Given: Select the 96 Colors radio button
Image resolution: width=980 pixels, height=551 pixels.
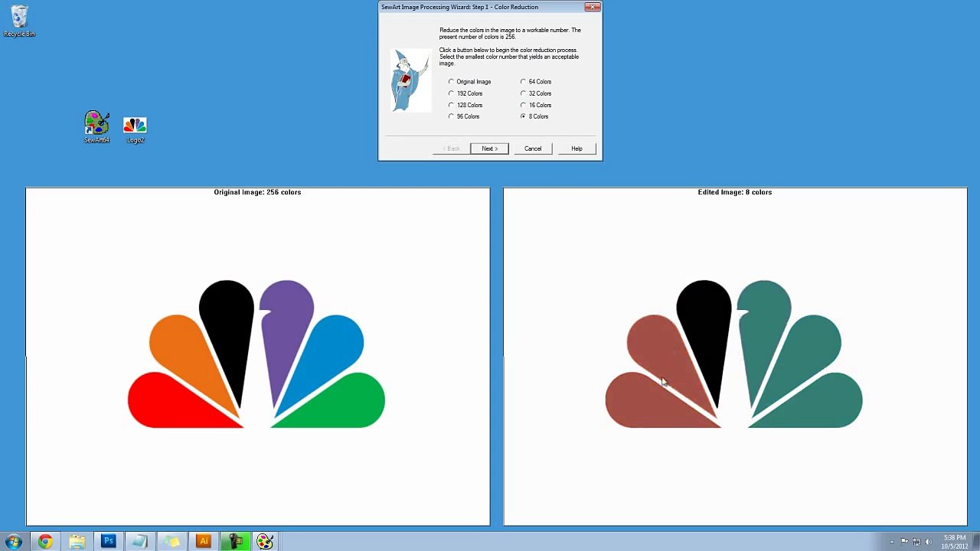Looking at the screenshot, I should 464,116.
